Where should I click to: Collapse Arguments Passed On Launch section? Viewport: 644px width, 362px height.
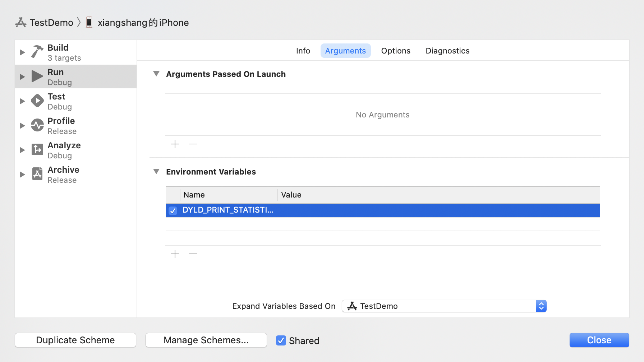pos(156,74)
